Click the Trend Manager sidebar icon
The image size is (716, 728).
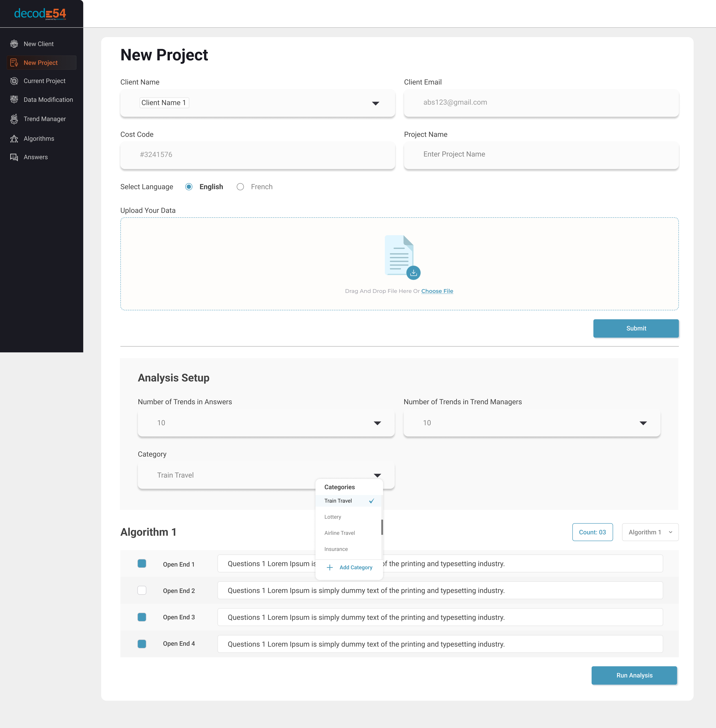(14, 119)
